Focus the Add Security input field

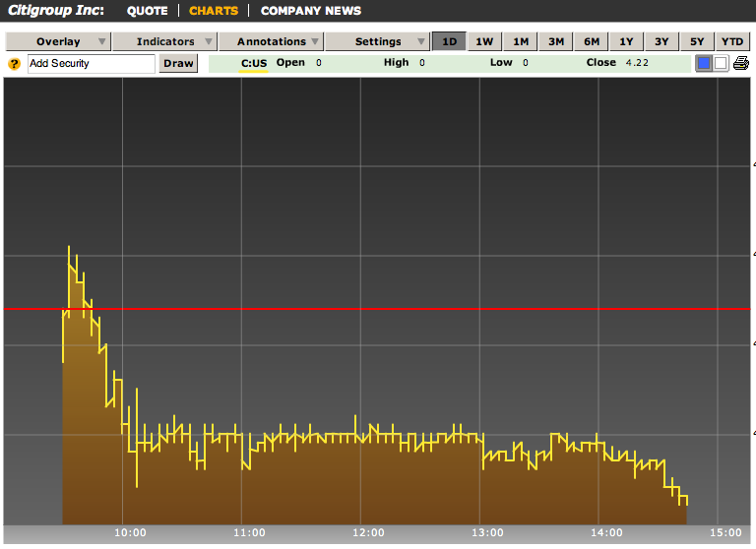point(92,64)
